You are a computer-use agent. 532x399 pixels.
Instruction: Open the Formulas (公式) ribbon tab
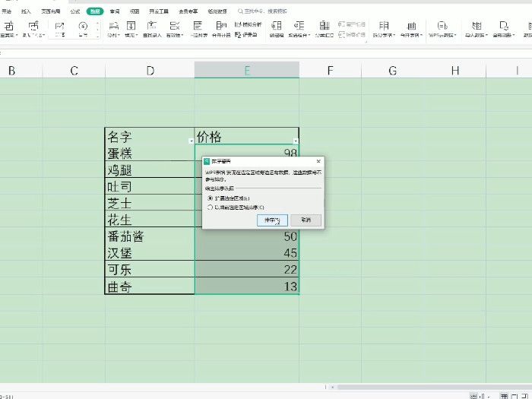tap(75, 11)
